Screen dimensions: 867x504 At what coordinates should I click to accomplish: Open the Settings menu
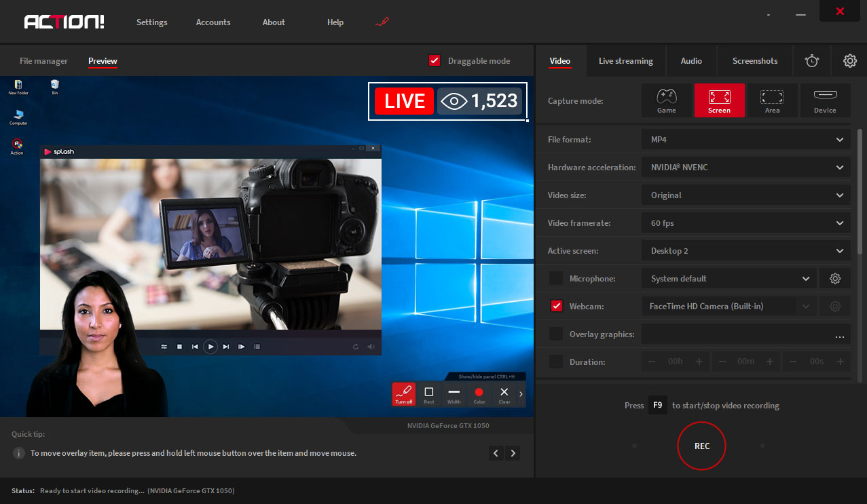click(151, 22)
